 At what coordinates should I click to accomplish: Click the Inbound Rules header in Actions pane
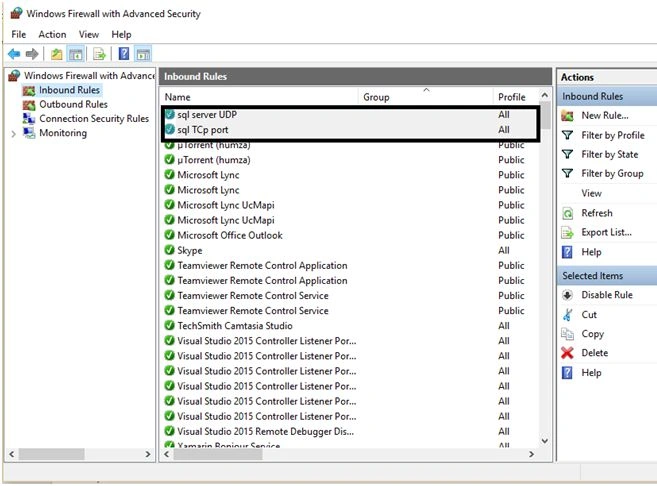[607, 96]
